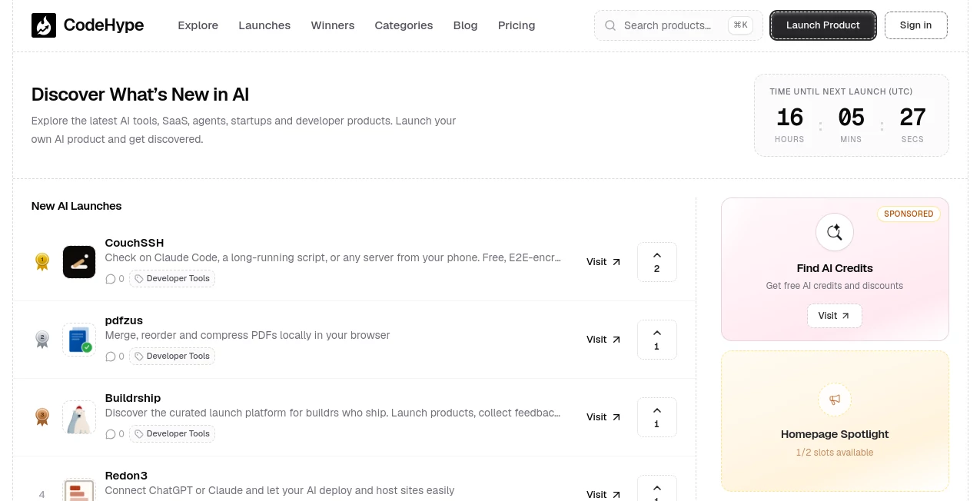The height and width of the screenshot is (501, 980).
Task: Select pdfzus Developer Tools tag
Action: pyautogui.click(x=172, y=357)
